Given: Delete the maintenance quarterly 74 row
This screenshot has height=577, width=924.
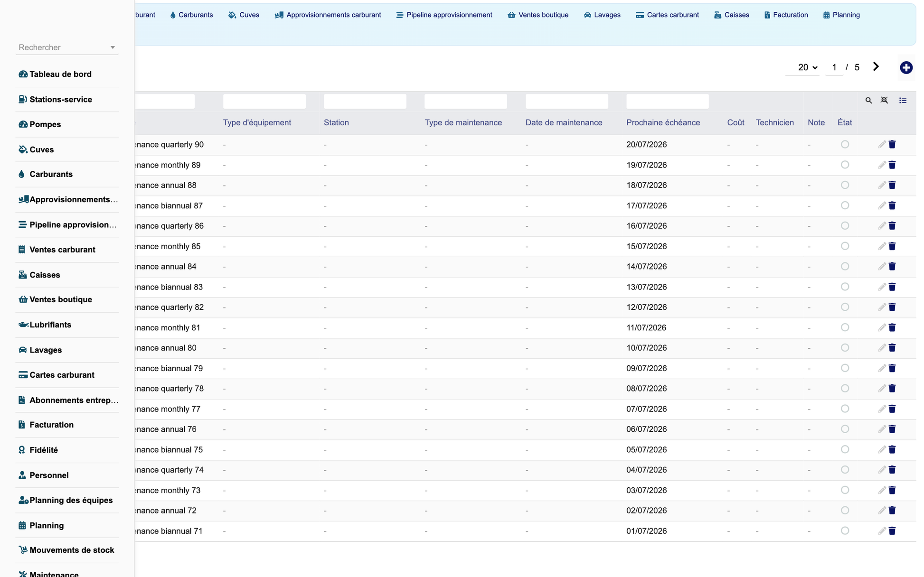Looking at the screenshot, I should [x=892, y=470].
